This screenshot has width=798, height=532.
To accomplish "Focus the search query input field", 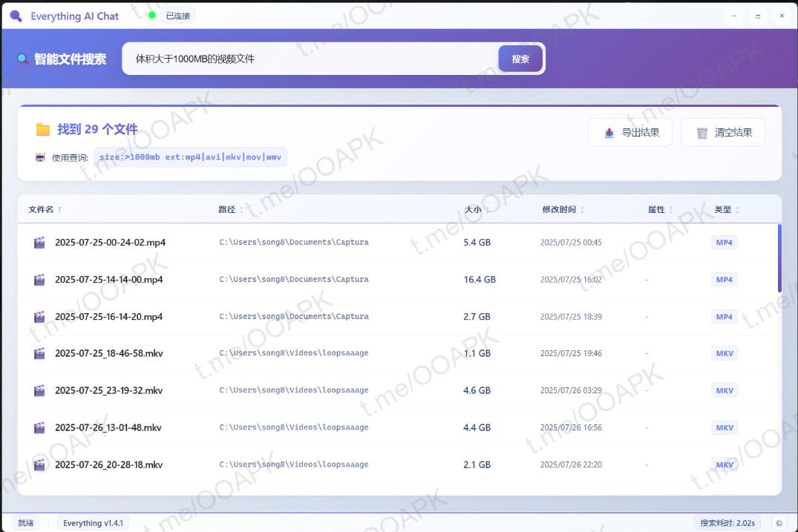I will 312,59.
